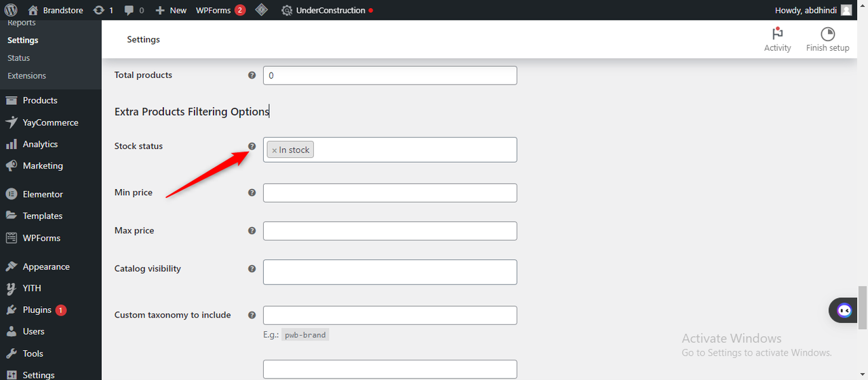
Task: Open WPForms in the admin bar
Action: 220,10
